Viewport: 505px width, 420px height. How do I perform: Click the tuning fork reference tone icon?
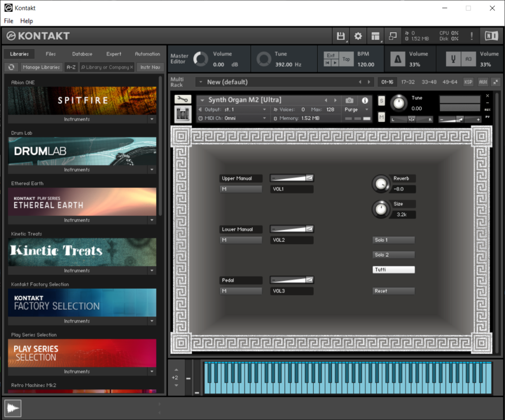[453, 59]
